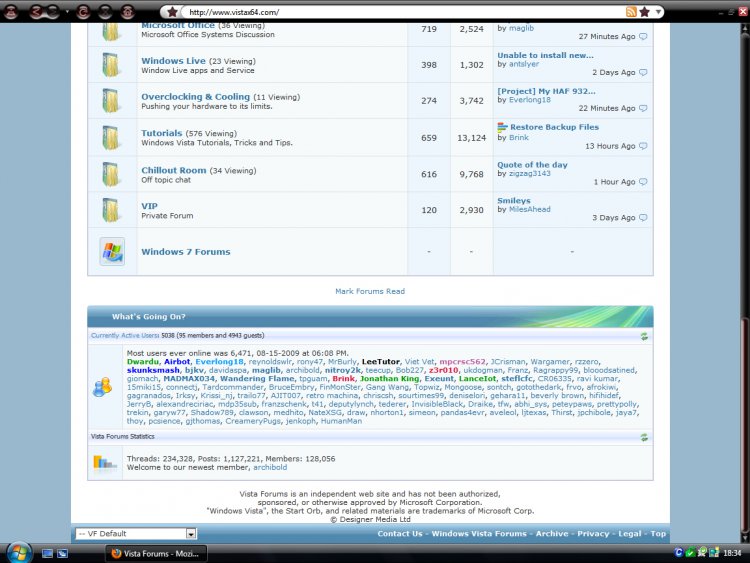750x563 pixels.
Task: View Brink's profile in Tutorials last post
Action: (x=519, y=137)
